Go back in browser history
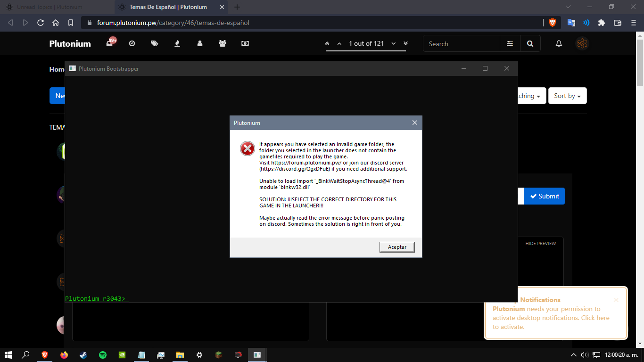Viewport: 644px width, 362px height. pos(10,23)
